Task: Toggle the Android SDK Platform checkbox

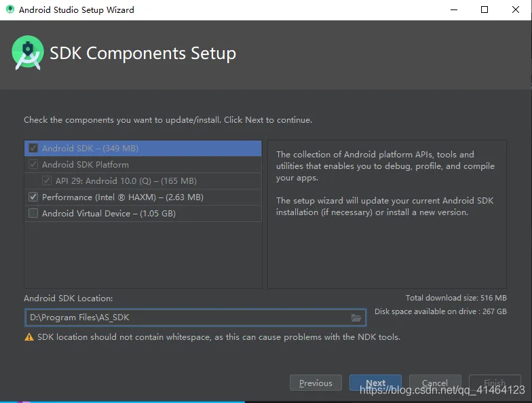Action: pyautogui.click(x=33, y=164)
